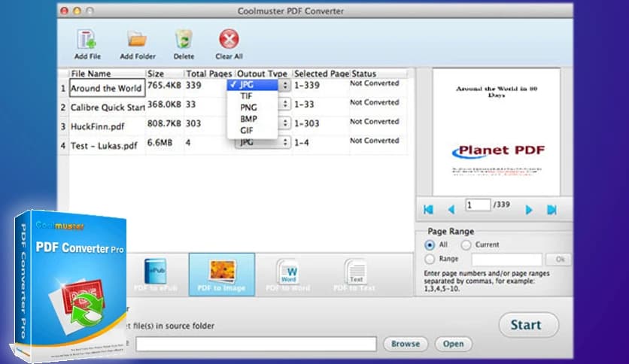Open output type dropdown for HuckFinn.pdf
This screenshot has width=629, height=364.
click(x=285, y=123)
